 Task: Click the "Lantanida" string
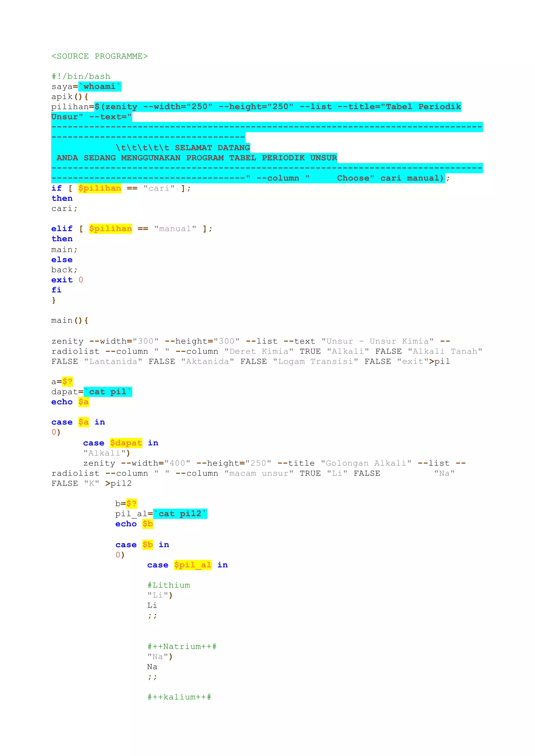coord(113,362)
